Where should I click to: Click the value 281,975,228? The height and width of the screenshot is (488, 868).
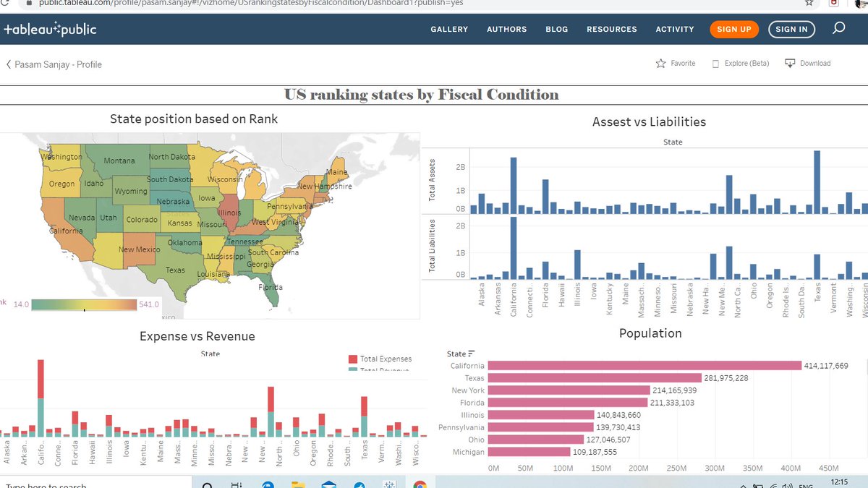point(726,378)
